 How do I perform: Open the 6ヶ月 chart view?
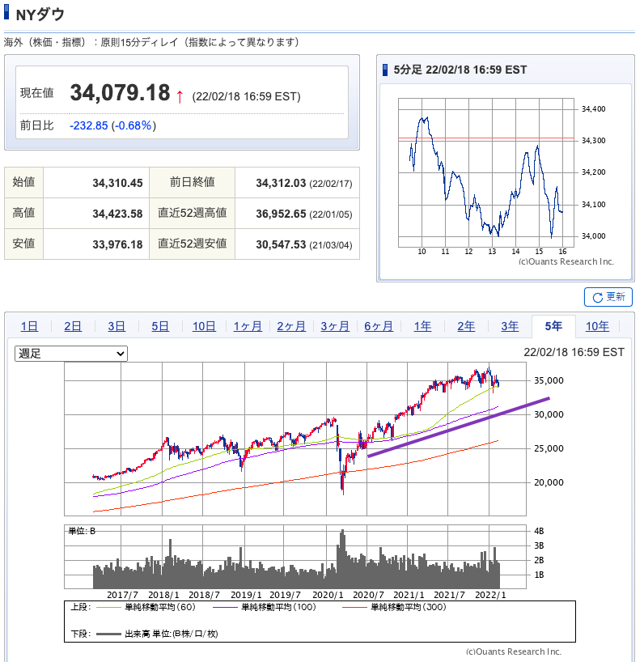point(379,326)
